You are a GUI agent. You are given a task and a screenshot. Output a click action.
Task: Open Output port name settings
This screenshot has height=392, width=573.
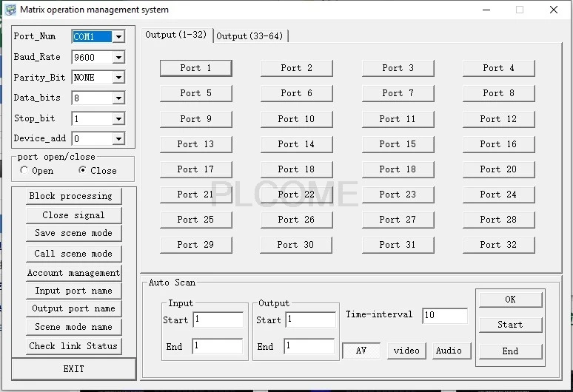pyautogui.click(x=74, y=308)
